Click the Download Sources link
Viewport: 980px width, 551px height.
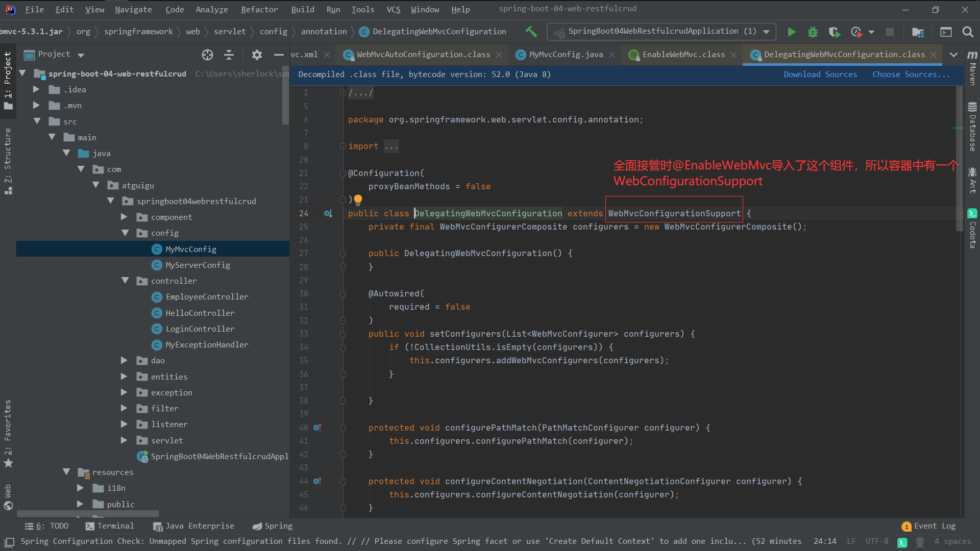(x=820, y=74)
